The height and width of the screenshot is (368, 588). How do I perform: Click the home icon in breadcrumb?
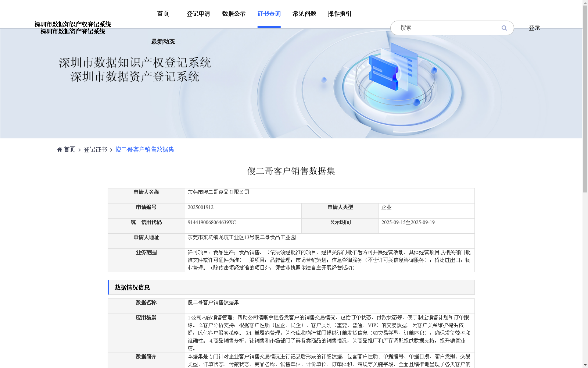pos(60,149)
